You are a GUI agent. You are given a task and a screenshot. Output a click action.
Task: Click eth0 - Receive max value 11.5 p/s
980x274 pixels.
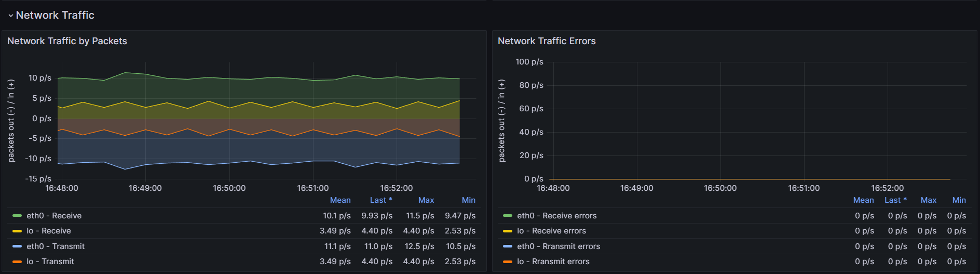click(420, 216)
